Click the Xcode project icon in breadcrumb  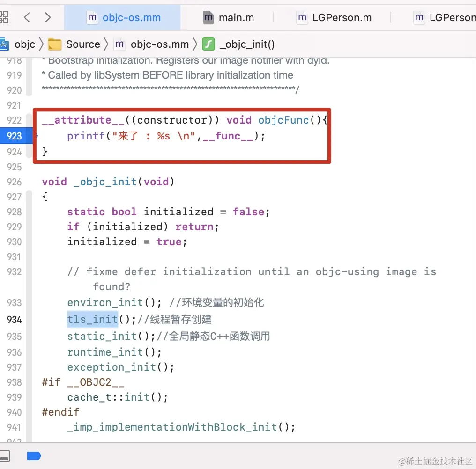coord(4,44)
